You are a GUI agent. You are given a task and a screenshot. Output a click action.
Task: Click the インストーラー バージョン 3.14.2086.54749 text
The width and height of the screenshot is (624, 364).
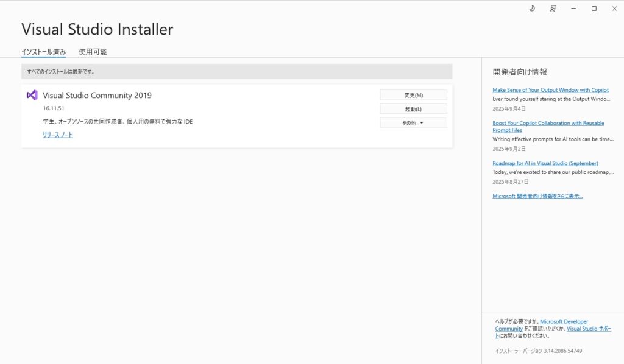(539, 351)
